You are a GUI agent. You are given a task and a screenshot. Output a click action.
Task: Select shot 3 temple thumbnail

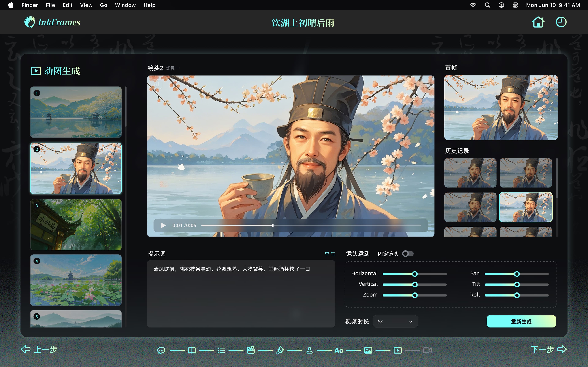pos(76,224)
